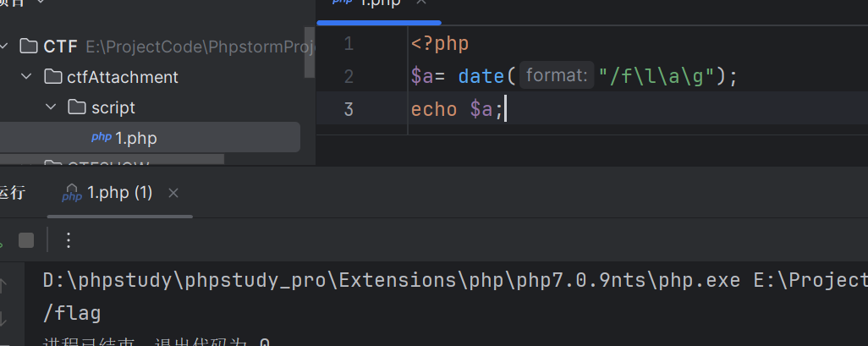This screenshot has width=868, height=346.
Task: Close the 1.php (1) run tab
Action: pyautogui.click(x=173, y=193)
